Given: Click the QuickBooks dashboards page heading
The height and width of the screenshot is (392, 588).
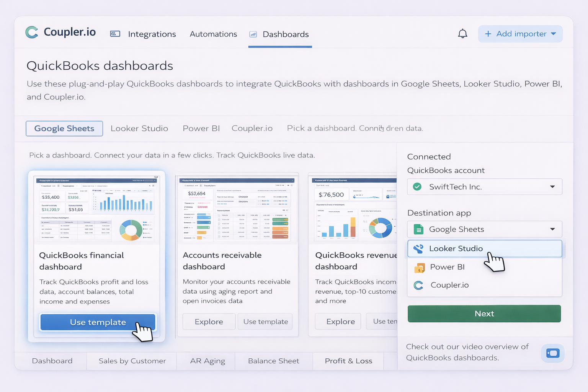Looking at the screenshot, I should [100, 66].
